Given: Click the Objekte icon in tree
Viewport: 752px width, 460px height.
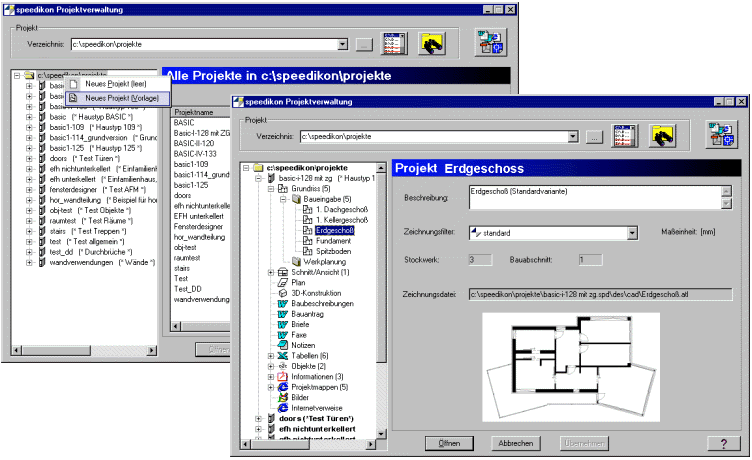Looking at the screenshot, I should pyautogui.click(x=282, y=366).
